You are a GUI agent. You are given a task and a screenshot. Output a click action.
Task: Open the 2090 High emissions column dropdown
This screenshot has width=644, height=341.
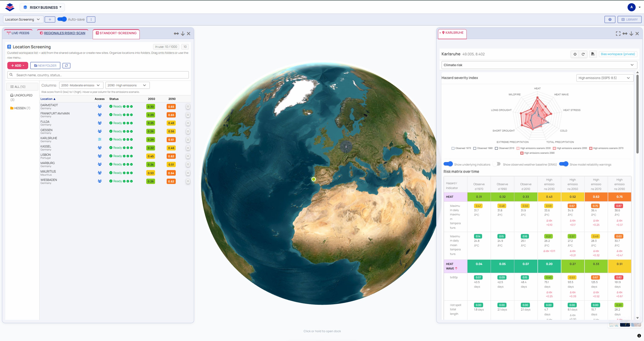point(128,85)
